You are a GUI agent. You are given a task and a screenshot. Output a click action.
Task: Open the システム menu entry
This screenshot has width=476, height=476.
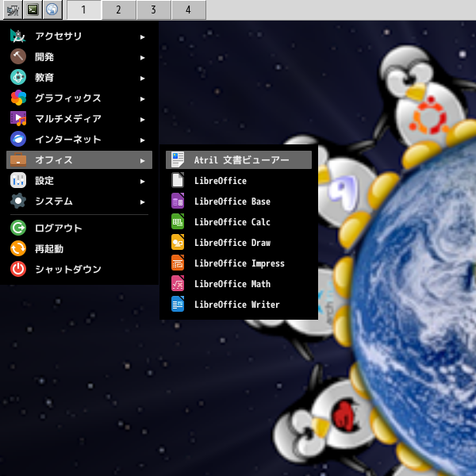click(x=79, y=202)
